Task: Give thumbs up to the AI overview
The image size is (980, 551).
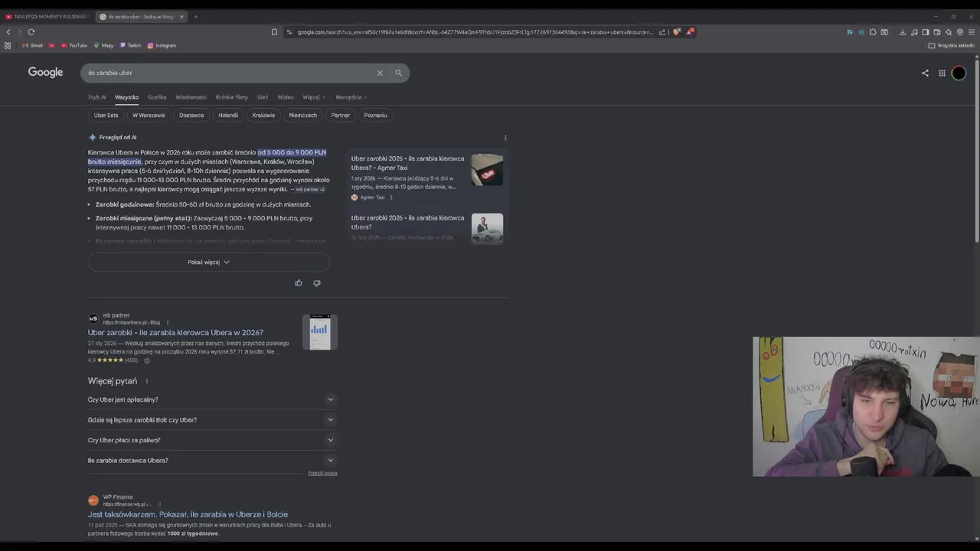Action: click(x=299, y=283)
